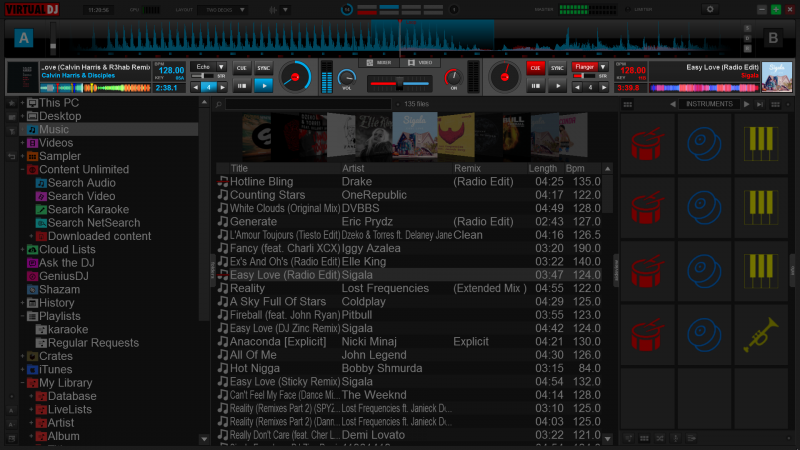Viewport: 800px width, 450px height.
Task: Expand the Database node
Action: point(31,396)
